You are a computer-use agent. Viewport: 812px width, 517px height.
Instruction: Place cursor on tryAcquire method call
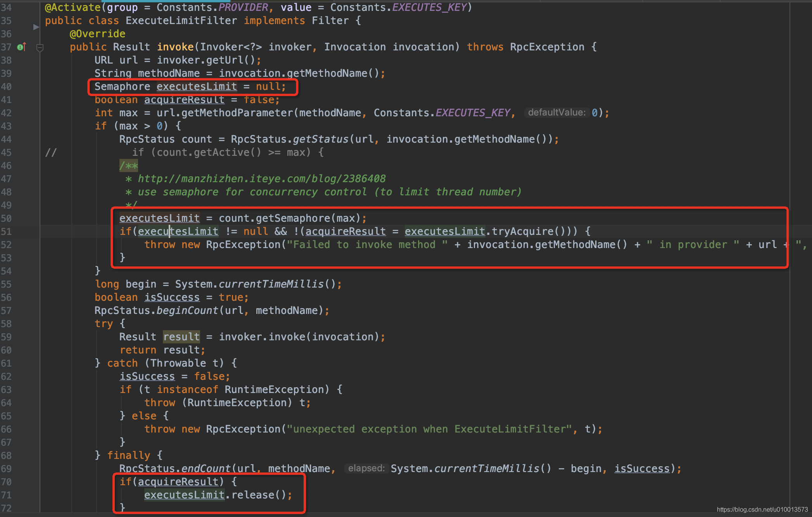522,231
